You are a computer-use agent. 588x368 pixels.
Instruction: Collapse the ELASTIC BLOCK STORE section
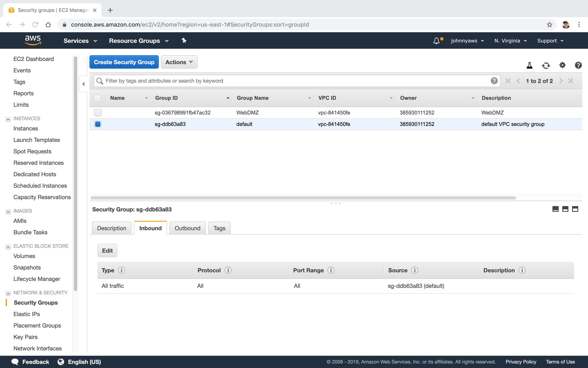(8, 247)
